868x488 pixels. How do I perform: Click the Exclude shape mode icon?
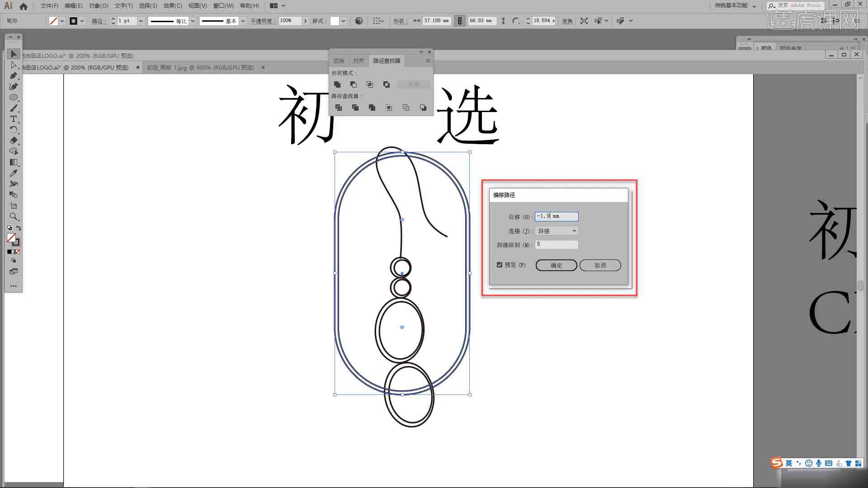click(x=387, y=84)
